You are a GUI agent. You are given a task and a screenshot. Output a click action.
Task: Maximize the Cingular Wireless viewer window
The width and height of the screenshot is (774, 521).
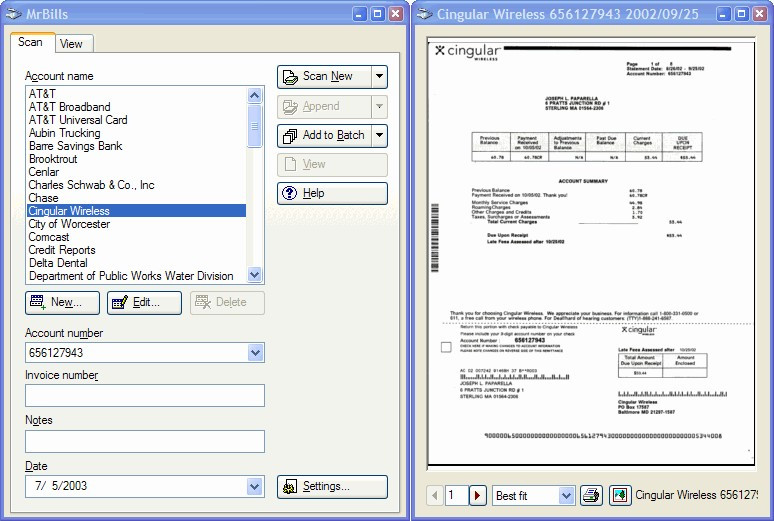[x=741, y=14]
